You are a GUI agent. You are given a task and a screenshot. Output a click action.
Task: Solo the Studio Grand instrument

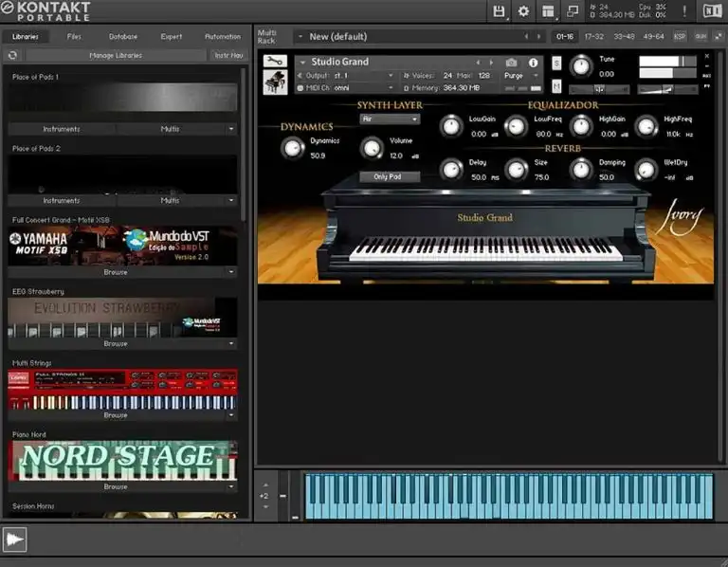click(x=556, y=64)
